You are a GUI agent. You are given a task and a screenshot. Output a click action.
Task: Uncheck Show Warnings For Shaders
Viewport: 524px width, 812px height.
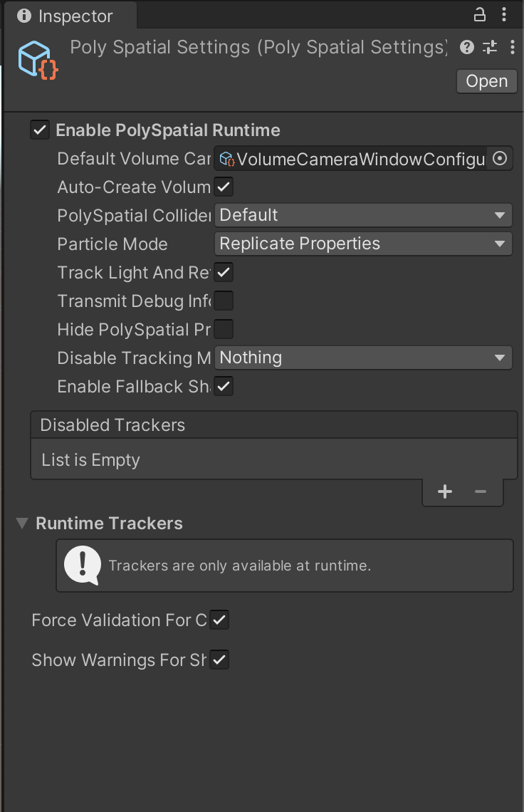pyautogui.click(x=219, y=660)
